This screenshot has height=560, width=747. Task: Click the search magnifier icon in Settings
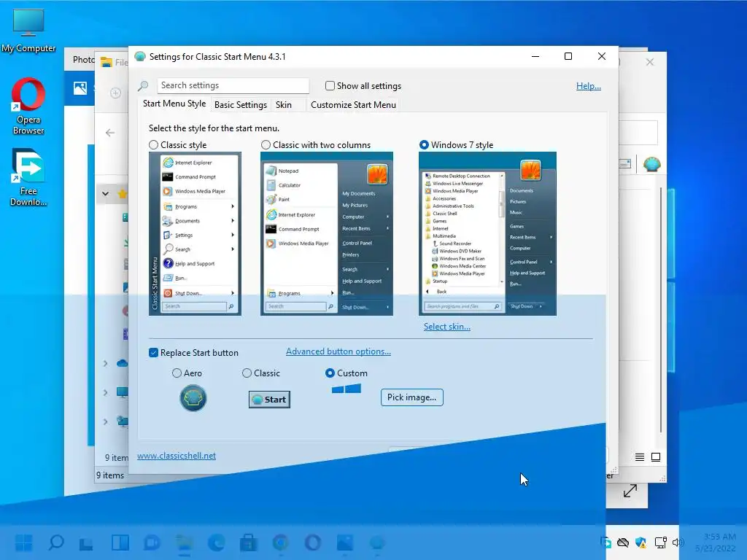(142, 86)
